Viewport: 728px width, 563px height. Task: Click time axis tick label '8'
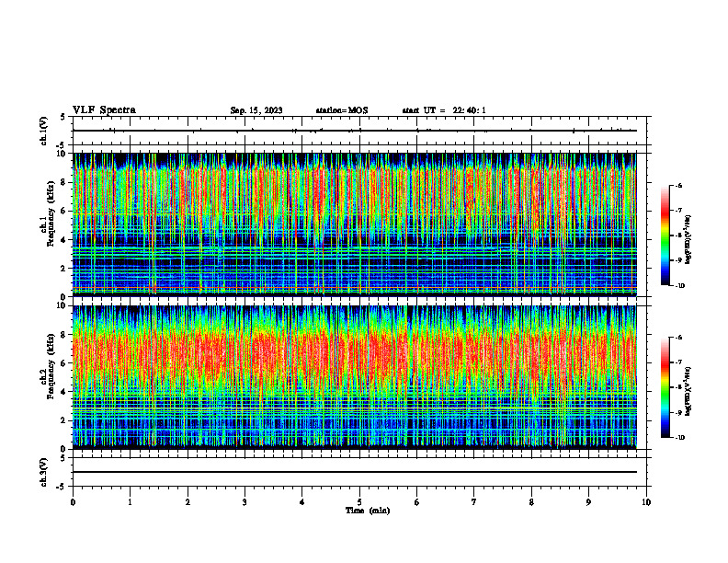click(531, 502)
